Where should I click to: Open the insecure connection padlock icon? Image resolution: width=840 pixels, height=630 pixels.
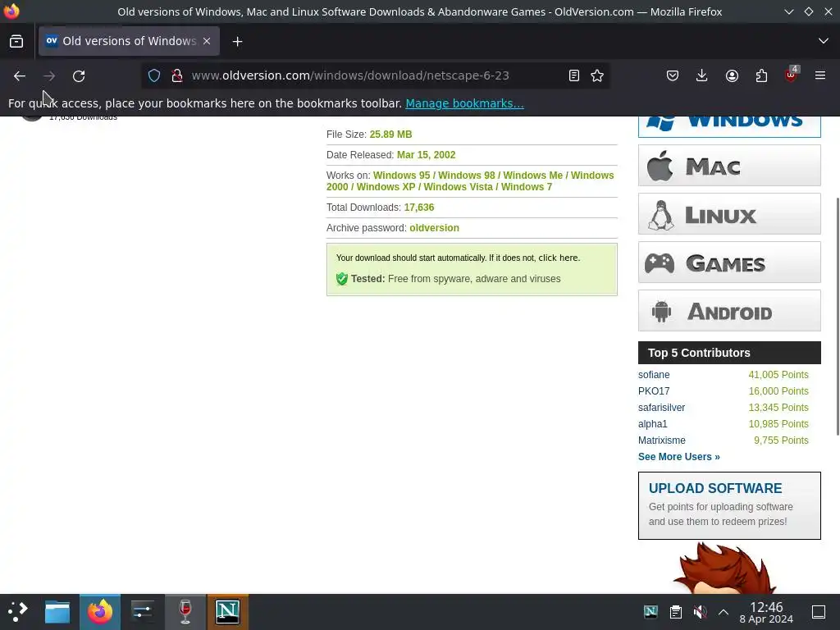point(177,75)
